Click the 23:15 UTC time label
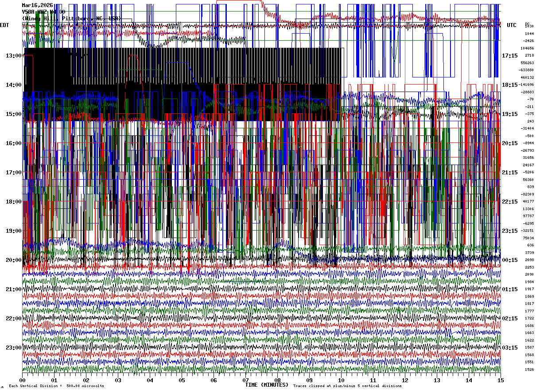 pos(510,231)
